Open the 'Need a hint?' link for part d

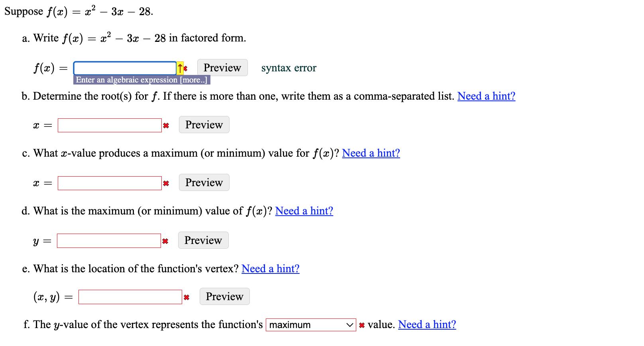(304, 211)
